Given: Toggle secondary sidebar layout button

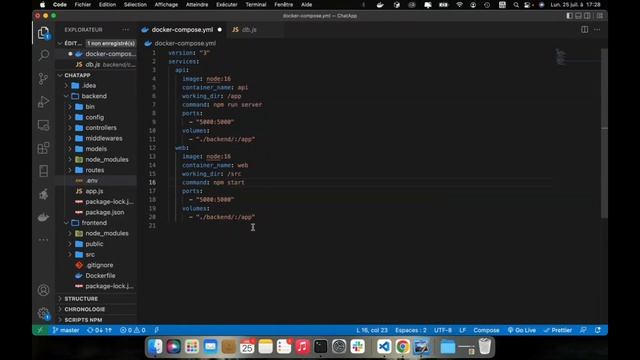Looking at the screenshot, I should pos(587,16).
